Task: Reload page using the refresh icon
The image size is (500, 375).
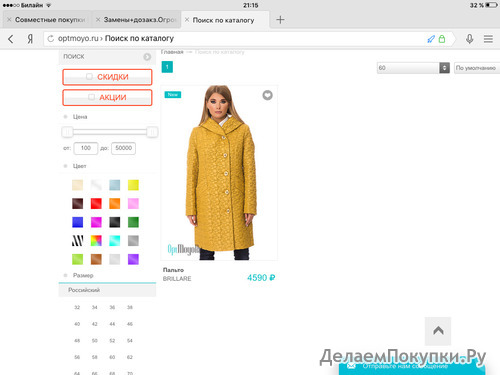Action: tap(50, 39)
